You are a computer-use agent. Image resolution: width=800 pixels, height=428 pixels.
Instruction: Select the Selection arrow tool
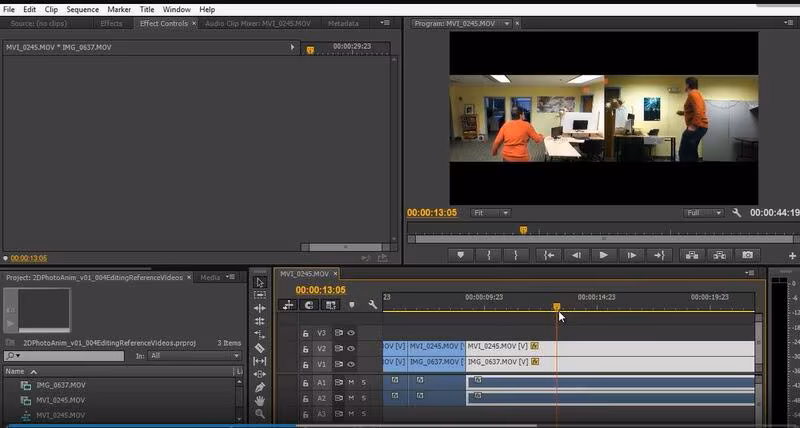pyautogui.click(x=260, y=282)
